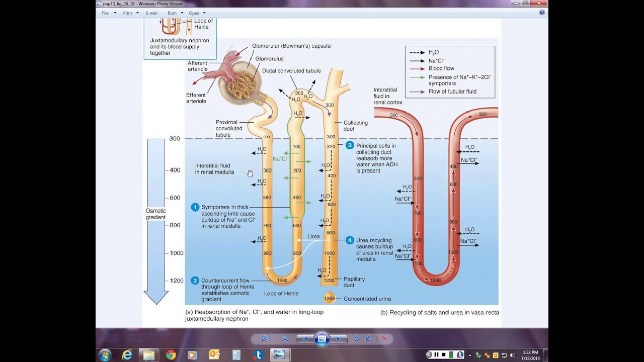Open the network status tray icon
644x362 pixels.
click(x=505, y=355)
